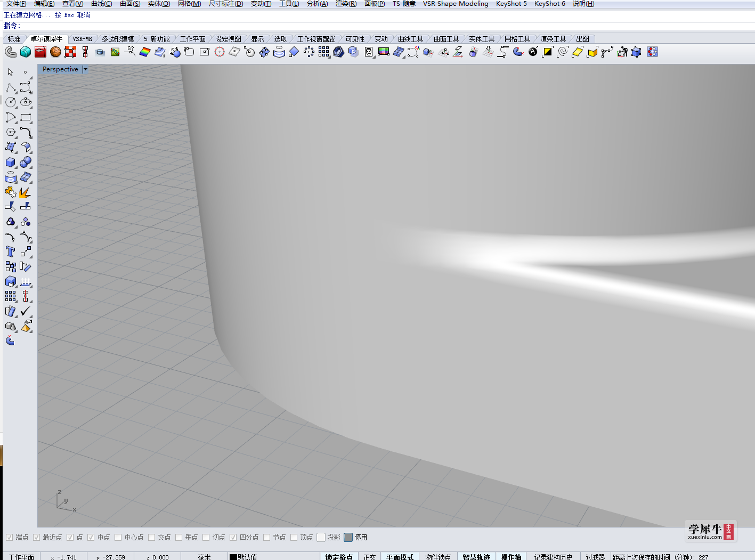Select the Text object tool
This screenshot has width=755, height=560.
tap(10, 251)
